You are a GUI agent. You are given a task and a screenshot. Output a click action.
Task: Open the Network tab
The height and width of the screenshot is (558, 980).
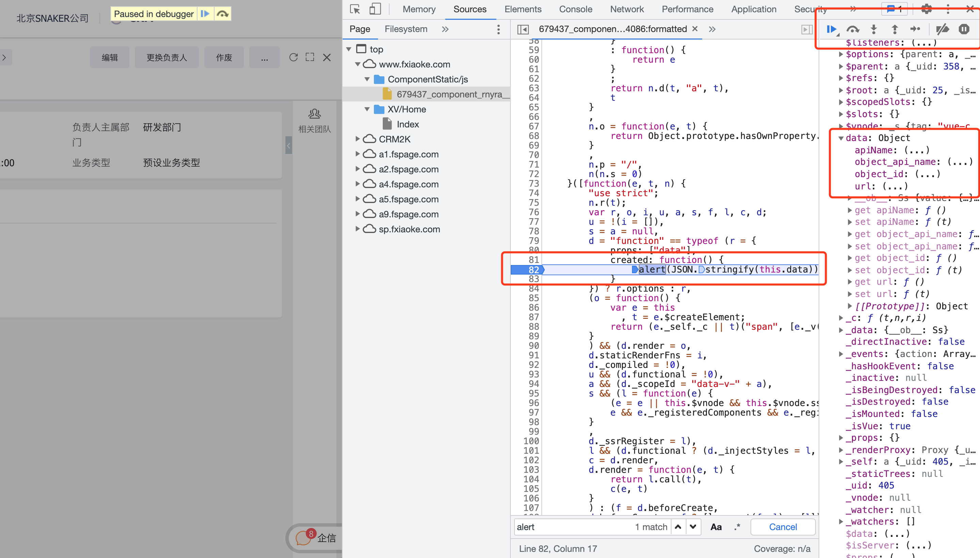[x=627, y=9]
